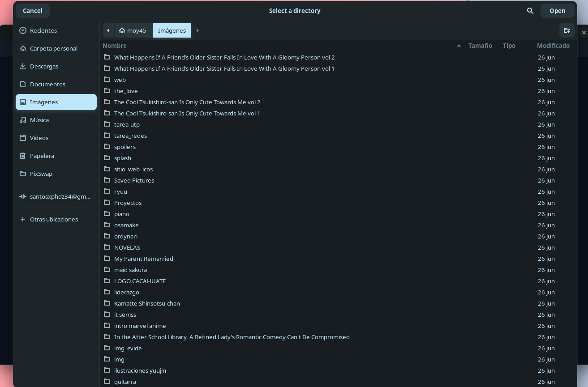Open Música in the sidebar

(56, 120)
